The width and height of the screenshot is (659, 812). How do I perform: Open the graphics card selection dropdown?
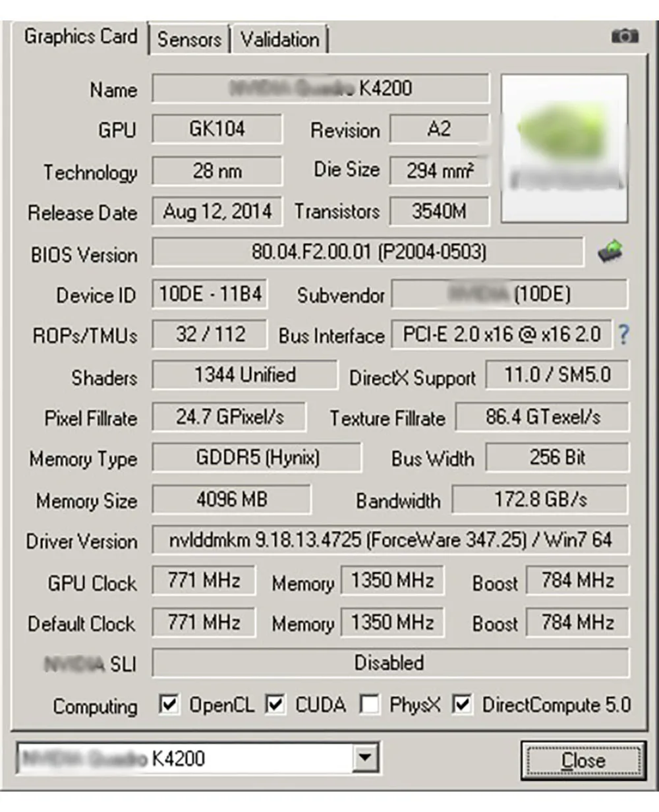(x=364, y=758)
